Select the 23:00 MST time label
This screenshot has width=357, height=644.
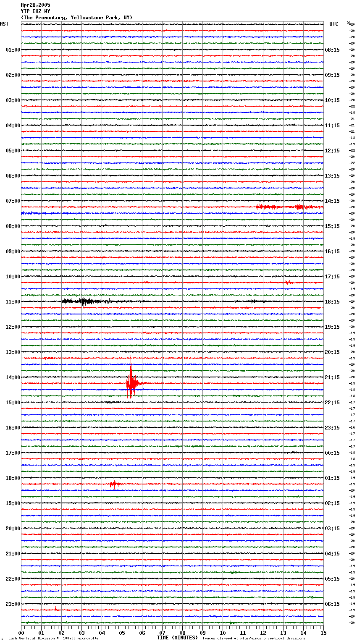13,604
